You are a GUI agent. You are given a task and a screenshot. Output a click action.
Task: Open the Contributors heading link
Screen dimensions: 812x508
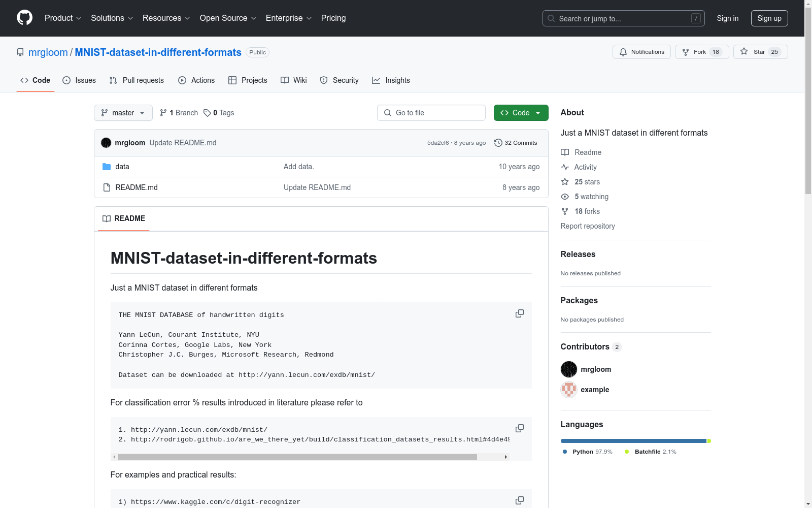[x=591, y=346]
